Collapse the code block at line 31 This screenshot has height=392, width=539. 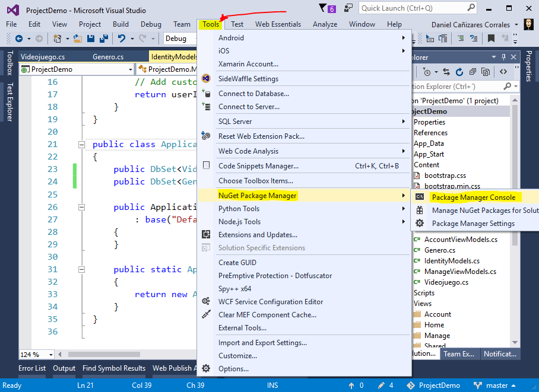(x=81, y=270)
